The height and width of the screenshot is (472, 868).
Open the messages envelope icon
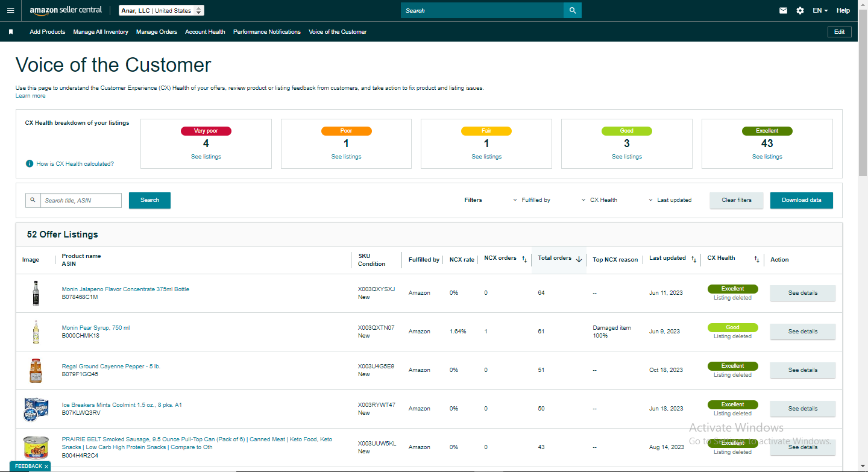(x=783, y=10)
